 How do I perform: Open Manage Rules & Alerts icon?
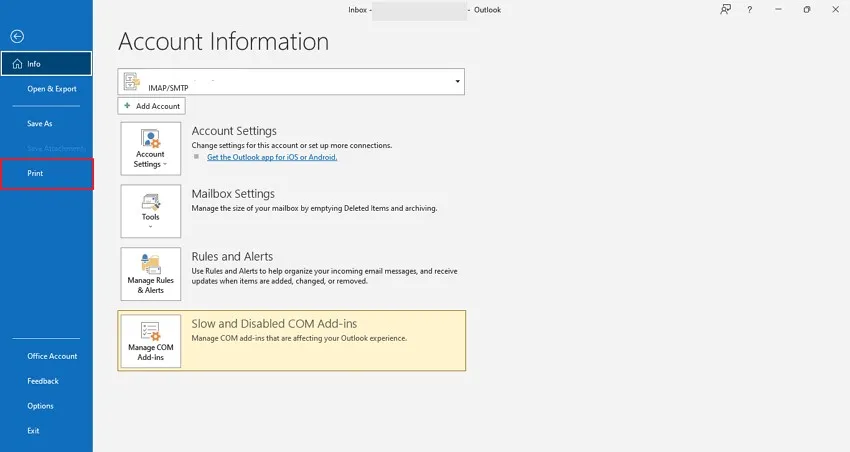(150, 273)
